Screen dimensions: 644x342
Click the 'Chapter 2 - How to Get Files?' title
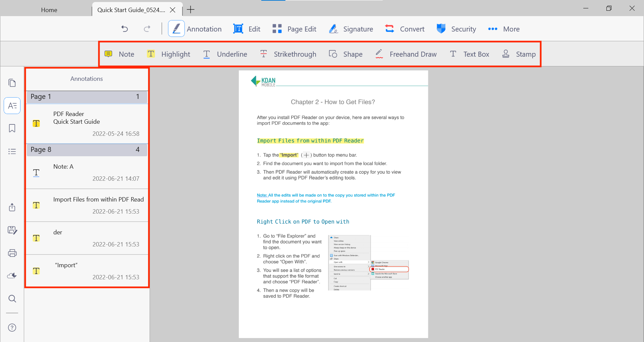click(333, 102)
